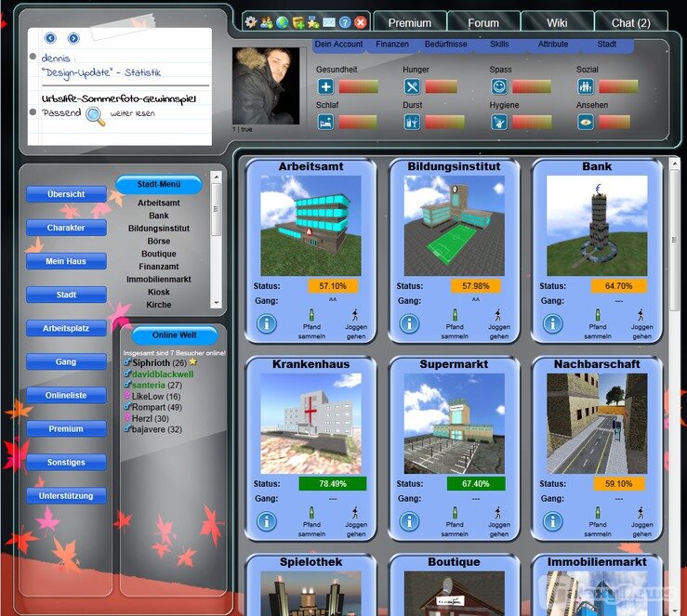Click Pfand sammeln on Bildungsinstitut card
Screen dimensions: 687x616
tap(455, 324)
